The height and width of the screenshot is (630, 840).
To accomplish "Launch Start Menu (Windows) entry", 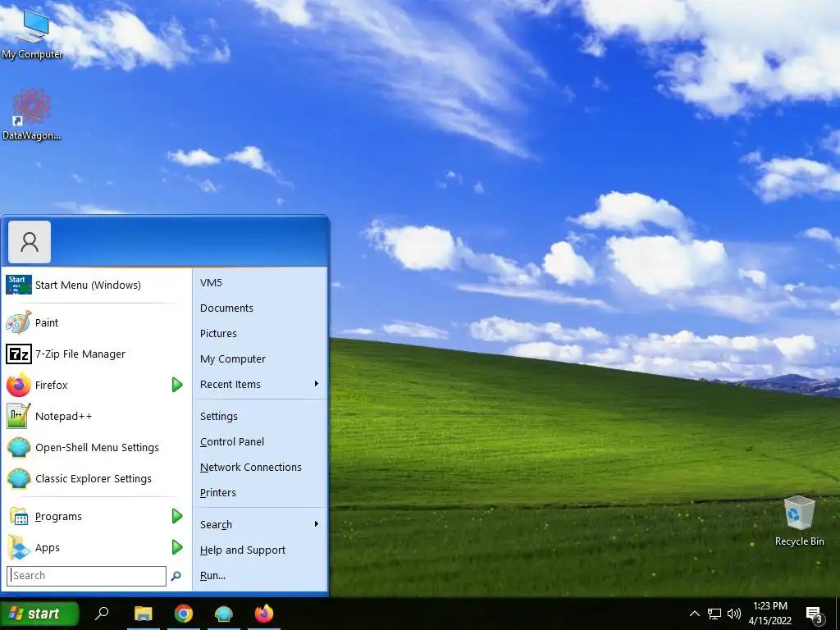I will (97, 285).
